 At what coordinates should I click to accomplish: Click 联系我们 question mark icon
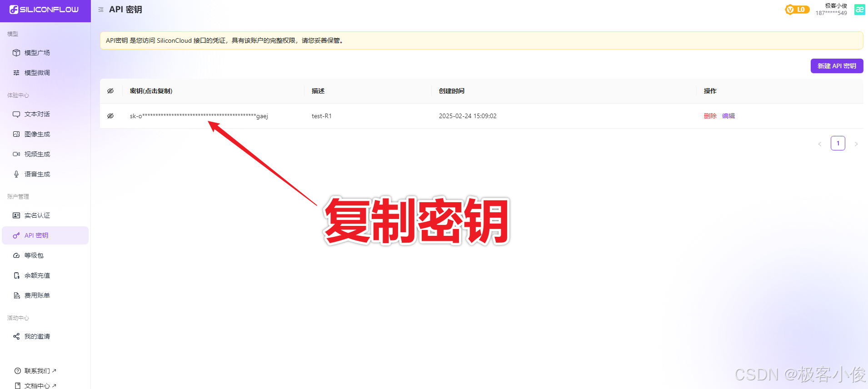pyautogui.click(x=18, y=371)
